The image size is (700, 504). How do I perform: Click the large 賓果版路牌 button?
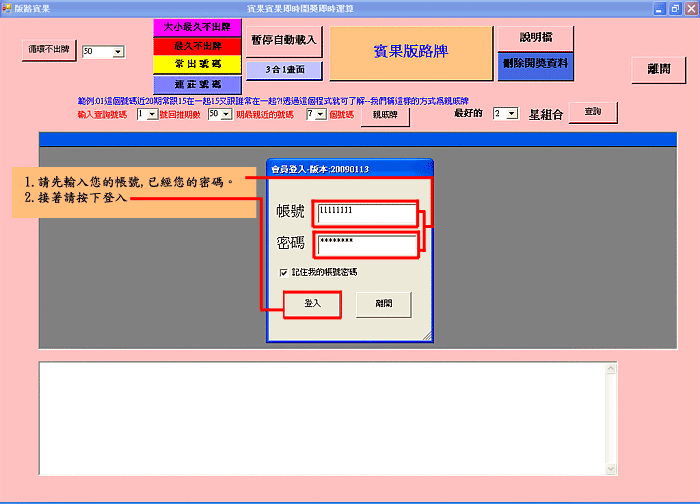(x=412, y=53)
